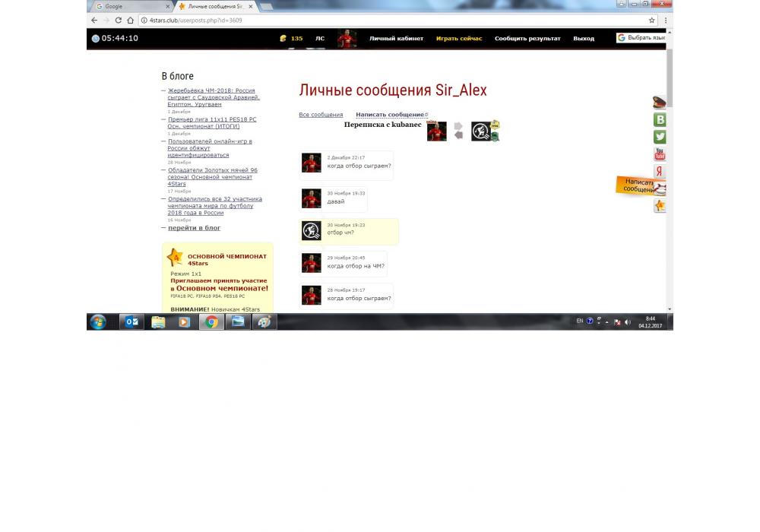760x532 pixels.
Task: Click the Chrome taskbar icon
Action: point(211,321)
